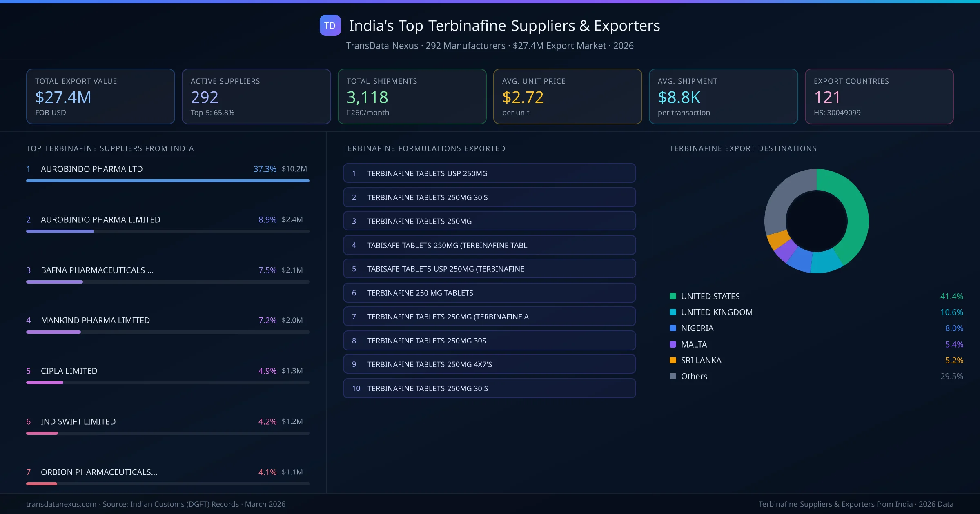Expand TABISAFE TABLETS 250MG formulation details
The image size is (980, 514).
pos(489,245)
